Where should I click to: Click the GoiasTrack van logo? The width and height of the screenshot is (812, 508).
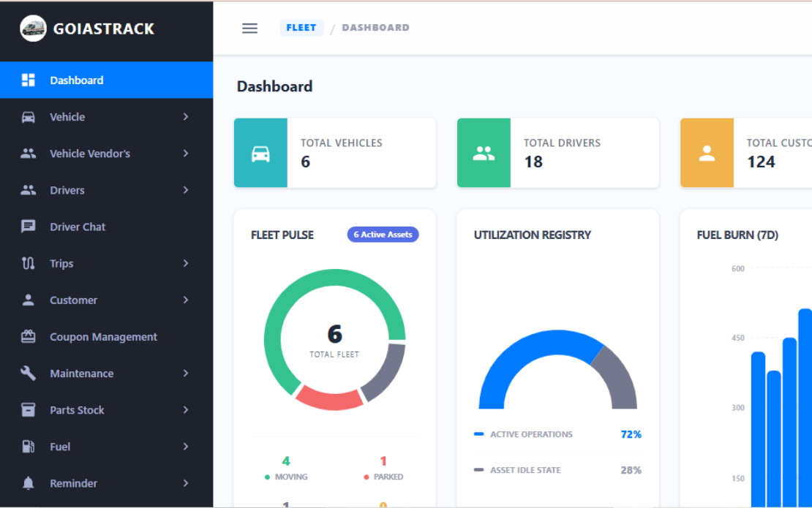point(33,28)
